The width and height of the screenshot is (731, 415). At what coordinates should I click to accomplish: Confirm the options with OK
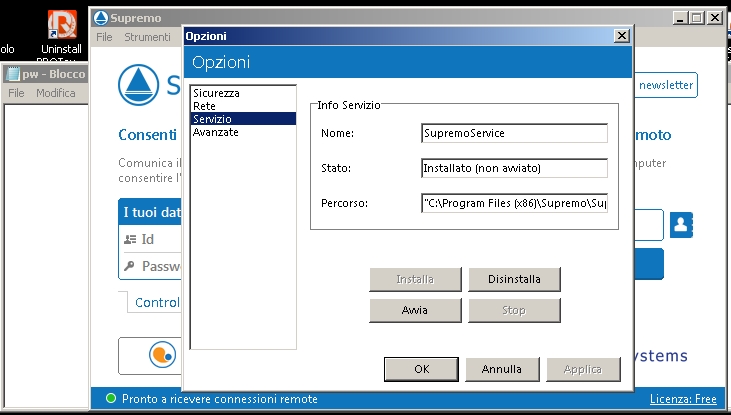421,369
